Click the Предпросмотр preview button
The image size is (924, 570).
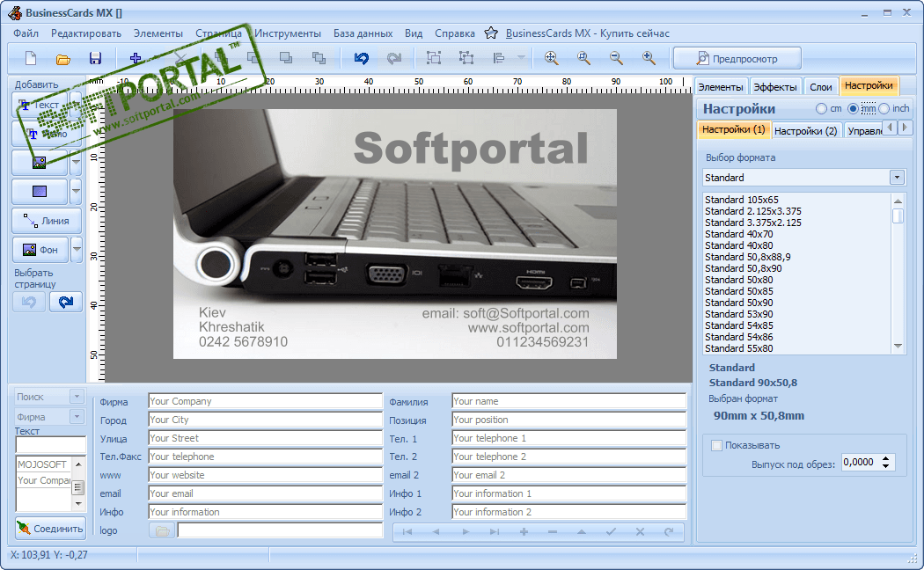[x=737, y=58]
